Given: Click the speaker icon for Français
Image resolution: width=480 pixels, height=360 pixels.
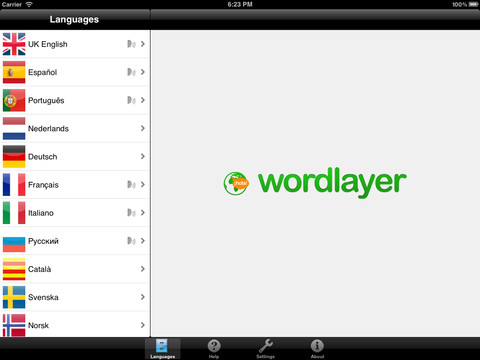Looking at the screenshot, I should (x=131, y=185).
